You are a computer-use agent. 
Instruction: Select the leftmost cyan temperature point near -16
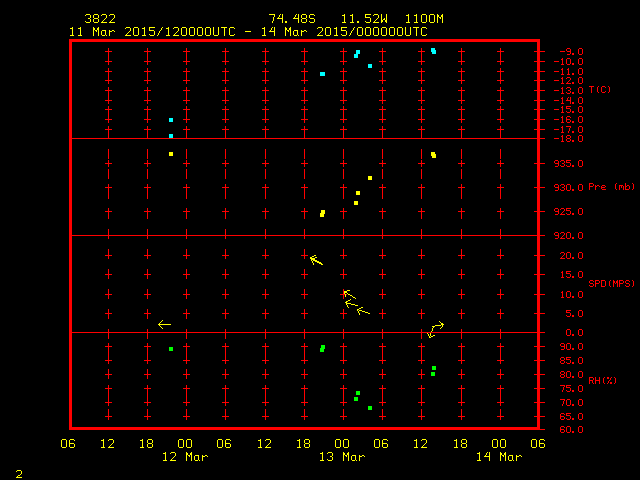tap(171, 120)
